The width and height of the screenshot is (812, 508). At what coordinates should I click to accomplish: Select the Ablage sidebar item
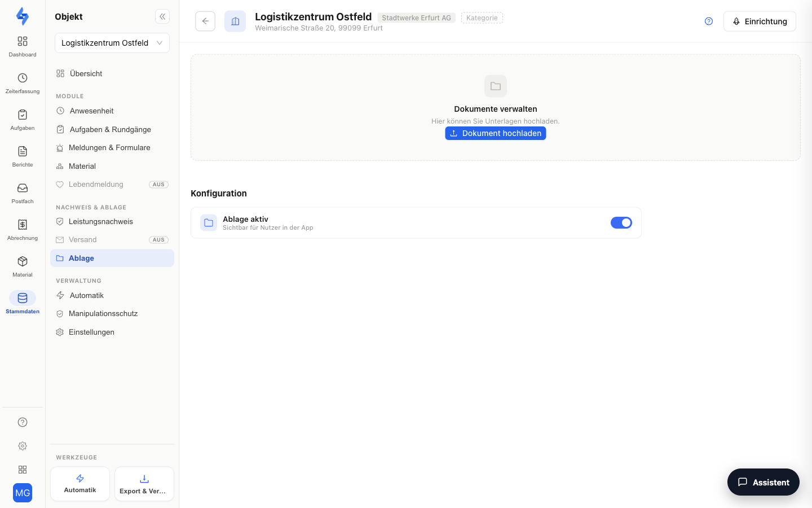pyautogui.click(x=112, y=258)
